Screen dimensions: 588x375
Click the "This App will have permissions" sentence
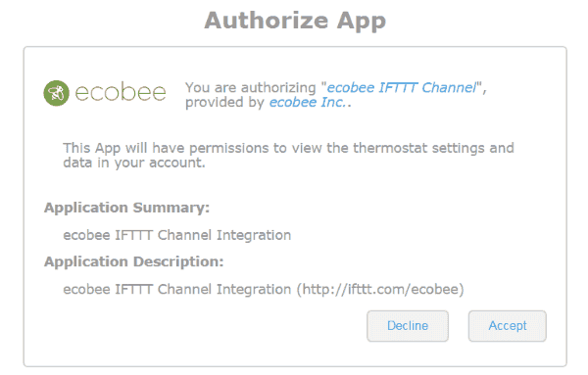tap(288, 155)
